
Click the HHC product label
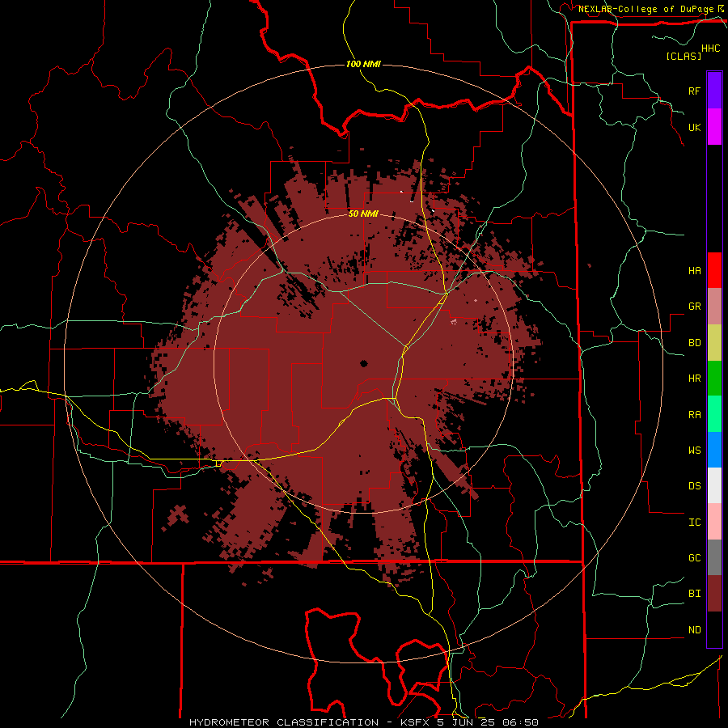coord(710,49)
